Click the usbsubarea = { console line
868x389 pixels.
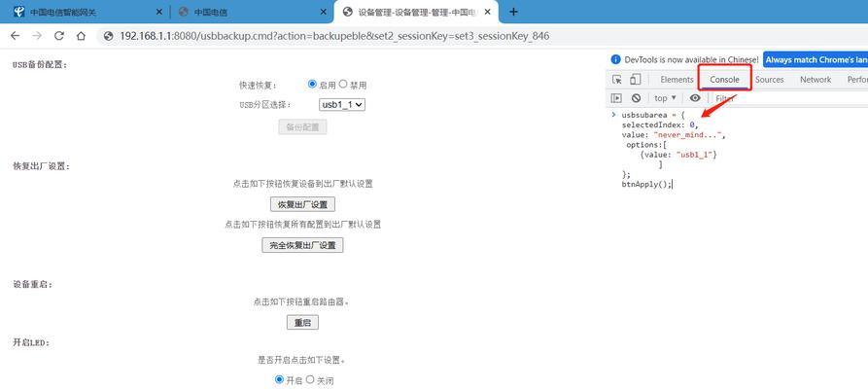click(x=654, y=116)
